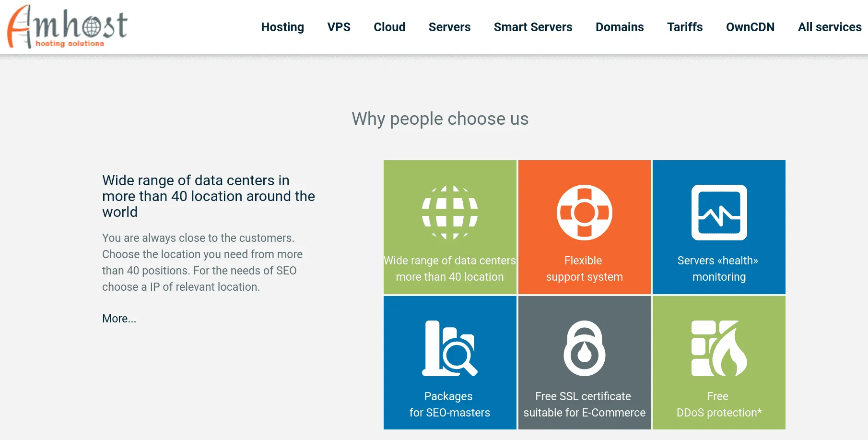Click the SEO packages magnifier icon
This screenshot has height=440, width=868.
pyautogui.click(x=449, y=348)
